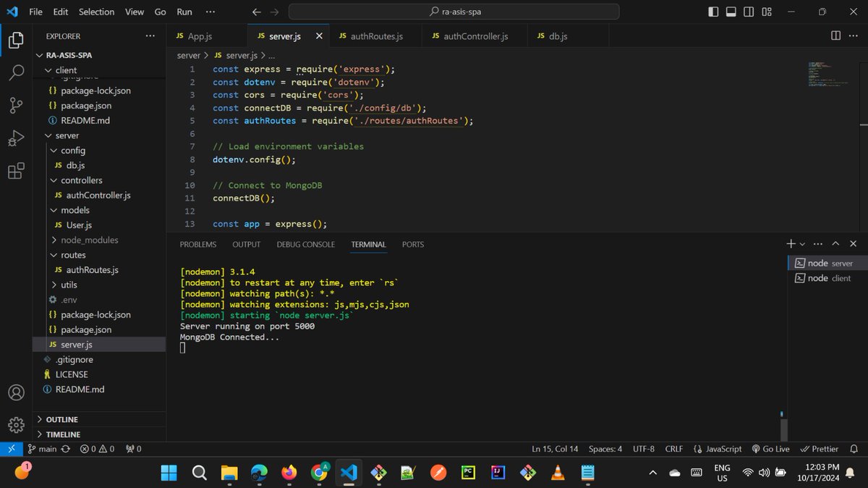Click Spaces: 4 indentation setting
This screenshot has height=488, width=868.
(x=605, y=449)
